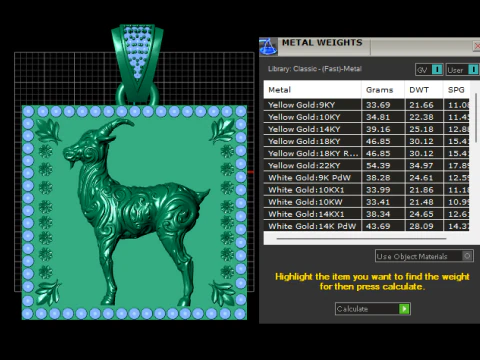Sort by the Grams column header
The image size is (480, 360).
coord(383,90)
